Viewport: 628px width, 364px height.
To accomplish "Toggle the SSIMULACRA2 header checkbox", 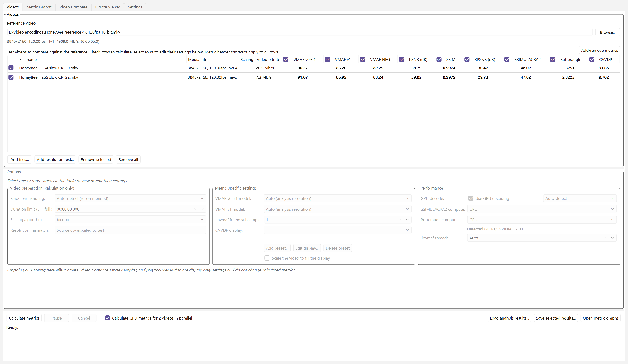I will tap(507, 60).
